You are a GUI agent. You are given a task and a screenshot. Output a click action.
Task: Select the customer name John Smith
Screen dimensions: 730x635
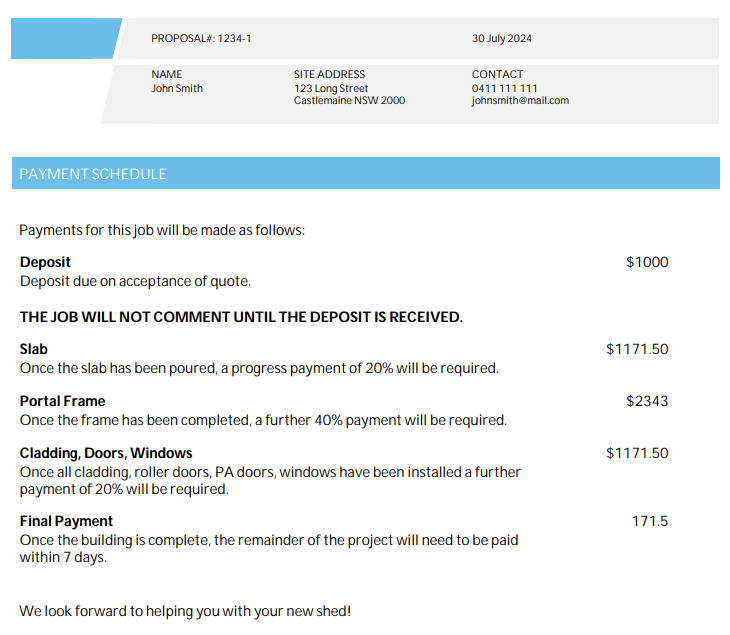click(x=177, y=88)
